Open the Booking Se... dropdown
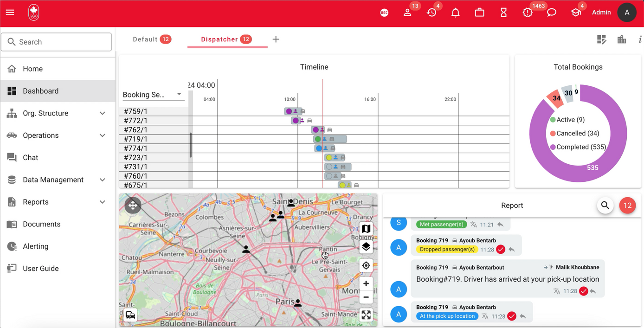This screenshot has width=644, height=328. (153, 95)
